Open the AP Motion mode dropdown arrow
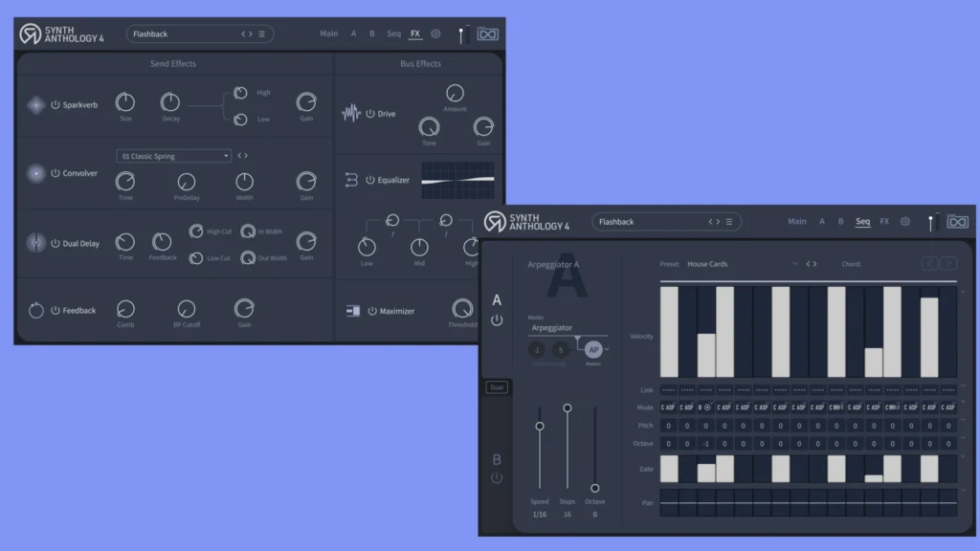The width and height of the screenshot is (980, 551). click(608, 350)
